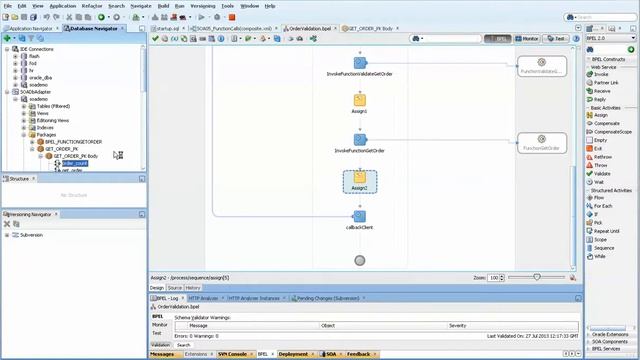Image resolution: width=640 pixels, height=360 pixels.
Task: Click the green Run icon in main toolbar
Action: (x=101, y=17)
